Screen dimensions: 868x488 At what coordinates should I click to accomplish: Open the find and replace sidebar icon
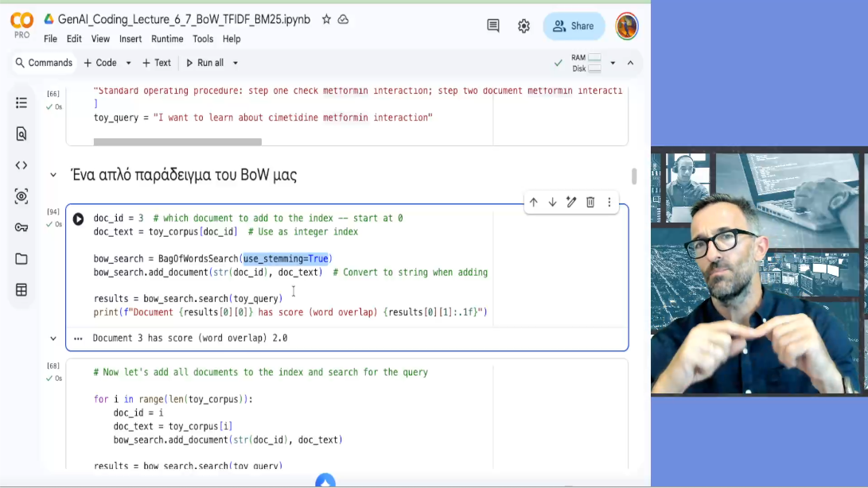[21, 134]
